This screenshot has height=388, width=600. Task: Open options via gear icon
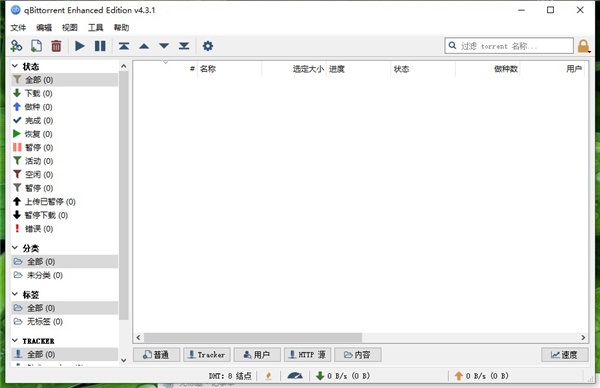point(208,46)
